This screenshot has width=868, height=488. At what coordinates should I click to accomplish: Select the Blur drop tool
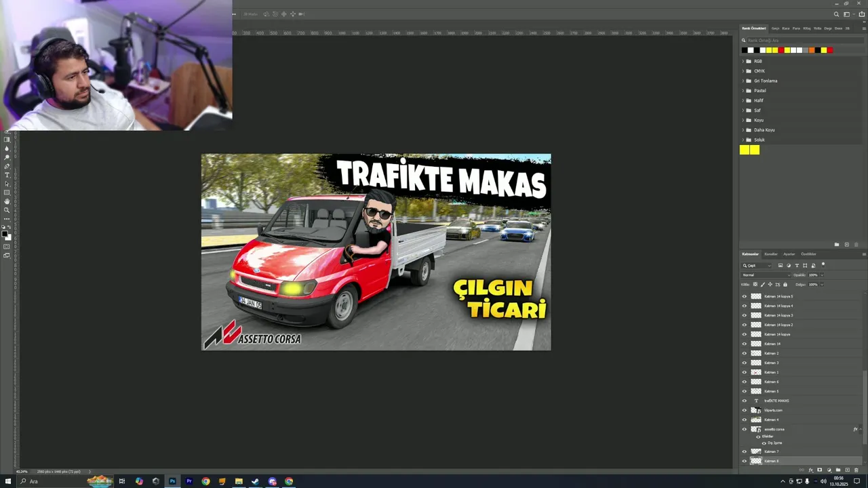click(7, 148)
